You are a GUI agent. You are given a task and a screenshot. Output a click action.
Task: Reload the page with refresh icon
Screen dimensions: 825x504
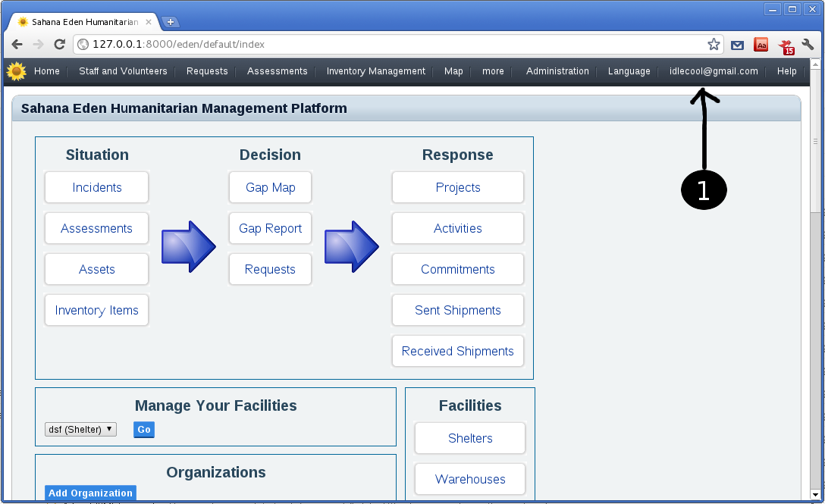59,45
